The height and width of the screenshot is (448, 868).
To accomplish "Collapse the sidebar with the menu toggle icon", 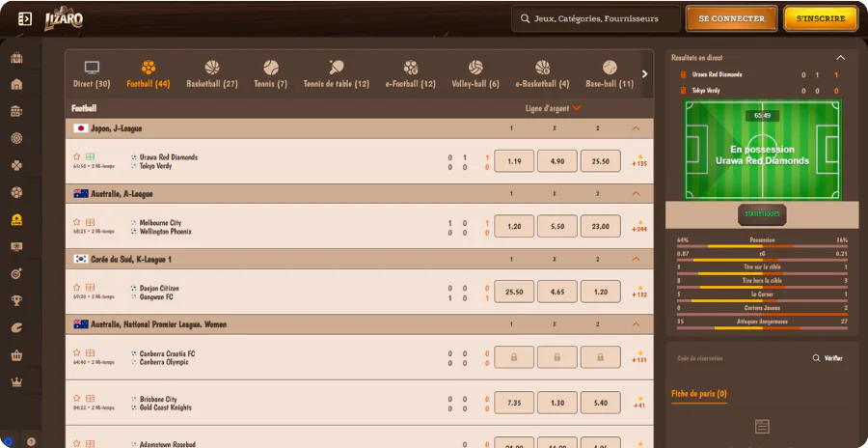I will [25, 19].
